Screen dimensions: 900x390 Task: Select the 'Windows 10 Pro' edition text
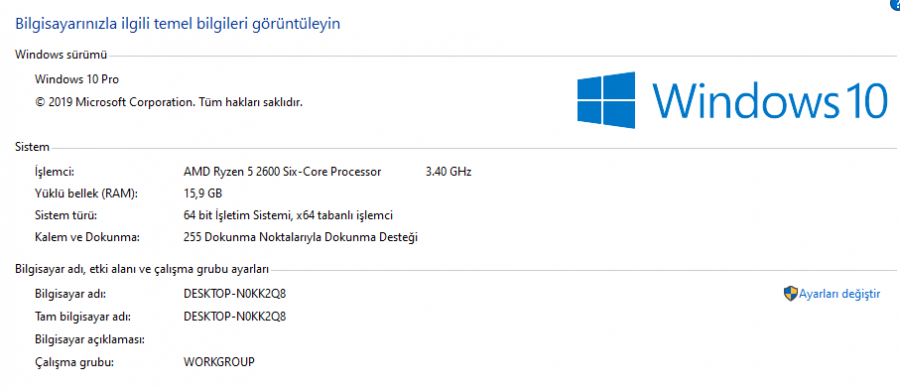coord(77,79)
